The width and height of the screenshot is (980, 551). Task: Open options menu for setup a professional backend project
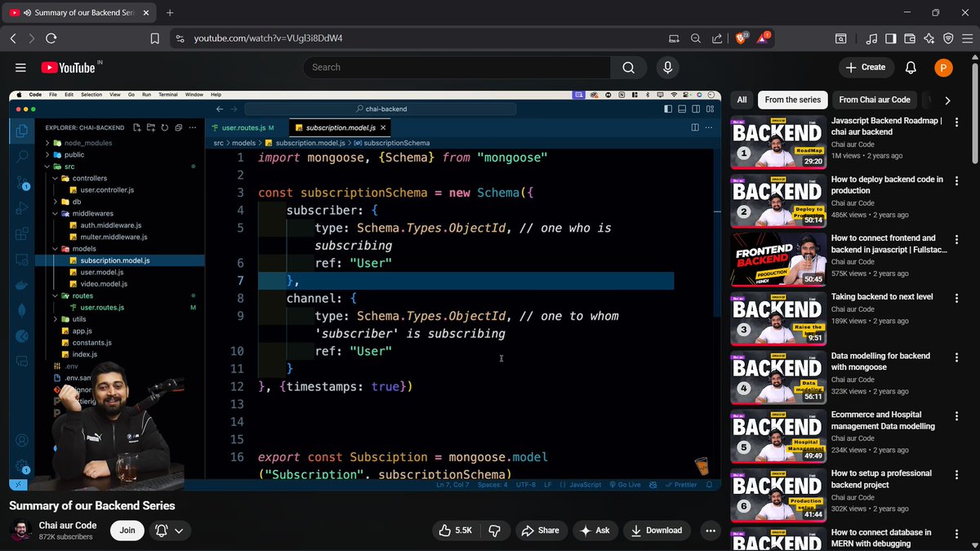pos(957,474)
